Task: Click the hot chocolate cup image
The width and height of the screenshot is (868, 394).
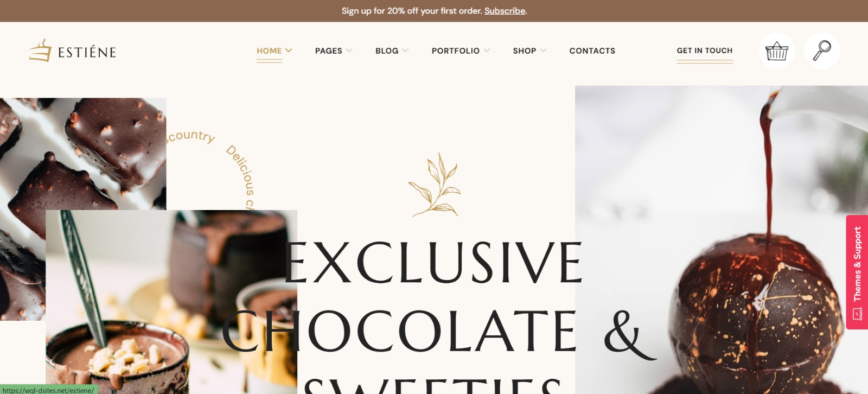Action: click(171, 302)
